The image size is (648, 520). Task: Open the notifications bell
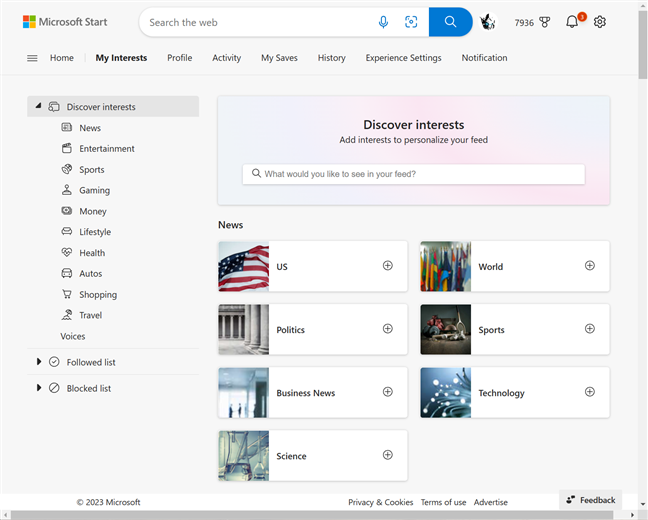tap(572, 21)
